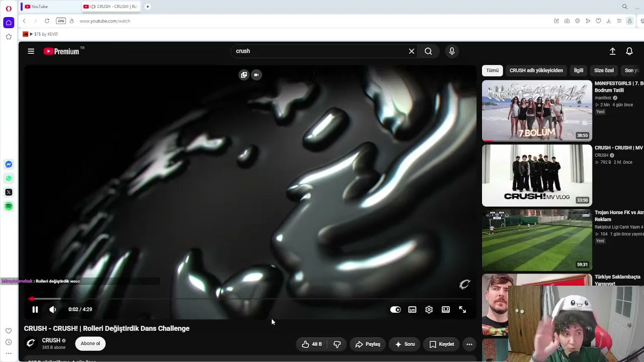This screenshot has width=644, height=362.
Task: Clear the search box text
Action: [x=412, y=51]
